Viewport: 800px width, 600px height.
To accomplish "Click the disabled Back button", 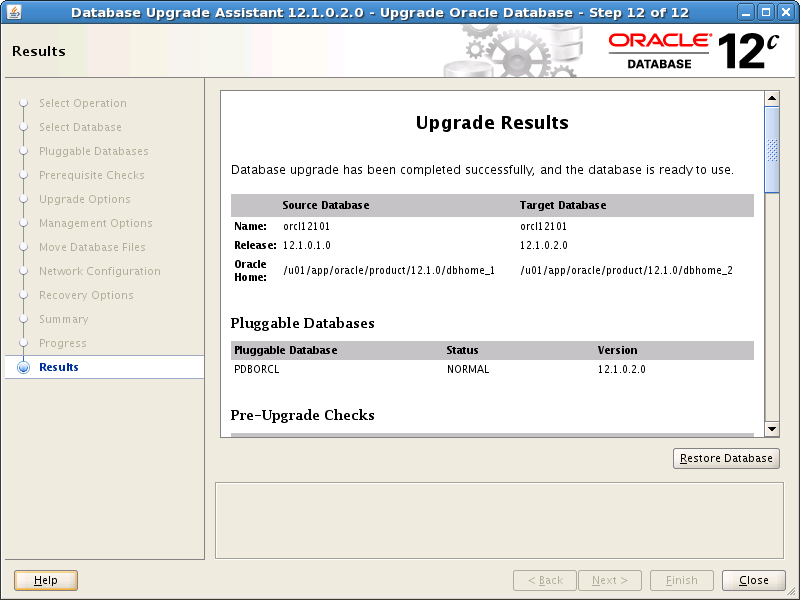I will pos(545,580).
